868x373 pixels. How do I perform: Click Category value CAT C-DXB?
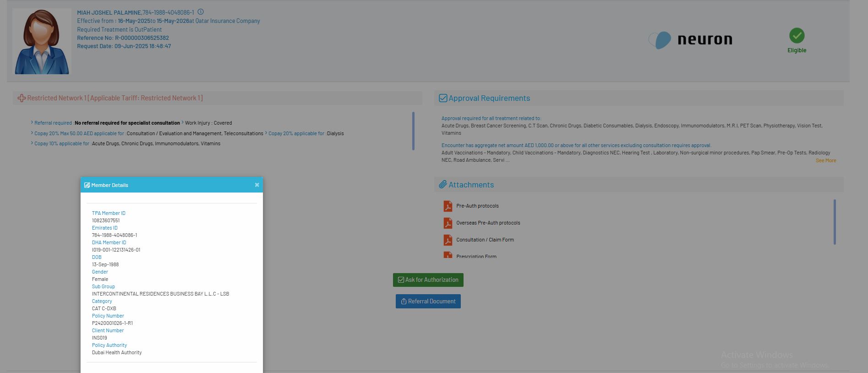click(x=104, y=308)
